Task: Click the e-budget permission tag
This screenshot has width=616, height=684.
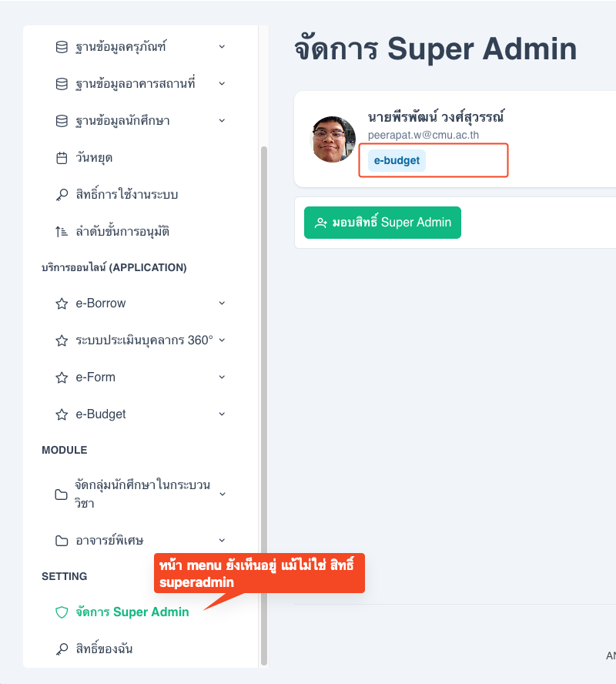Action: tap(397, 161)
